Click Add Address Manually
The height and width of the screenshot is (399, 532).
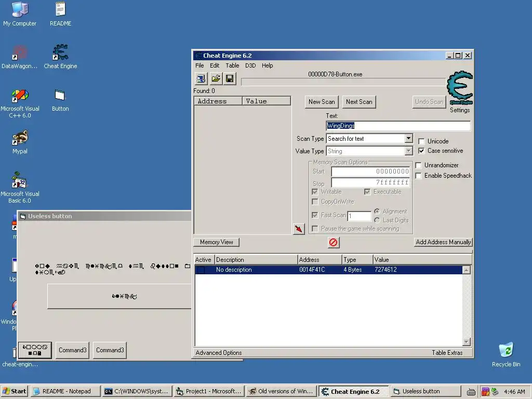pyautogui.click(x=444, y=242)
